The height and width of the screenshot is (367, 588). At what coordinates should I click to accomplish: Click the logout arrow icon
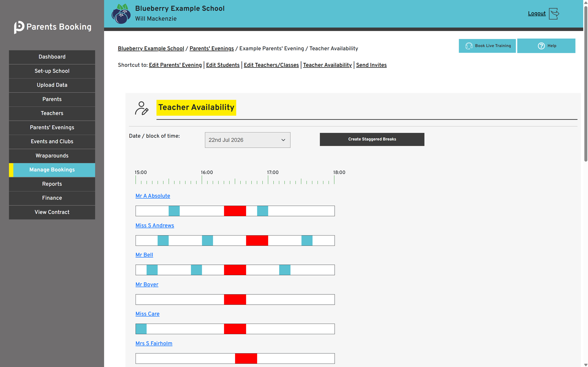[x=554, y=14]
